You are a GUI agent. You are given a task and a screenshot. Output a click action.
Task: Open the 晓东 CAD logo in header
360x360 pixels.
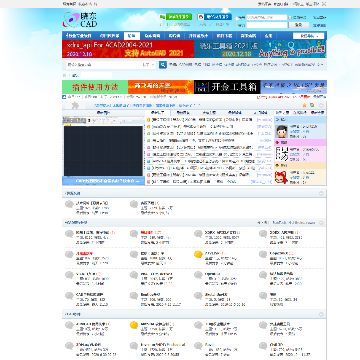pos(80,20)
